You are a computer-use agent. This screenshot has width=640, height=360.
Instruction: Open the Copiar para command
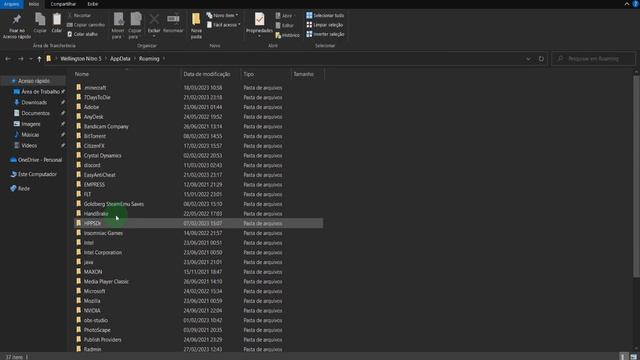coord(135,26)
